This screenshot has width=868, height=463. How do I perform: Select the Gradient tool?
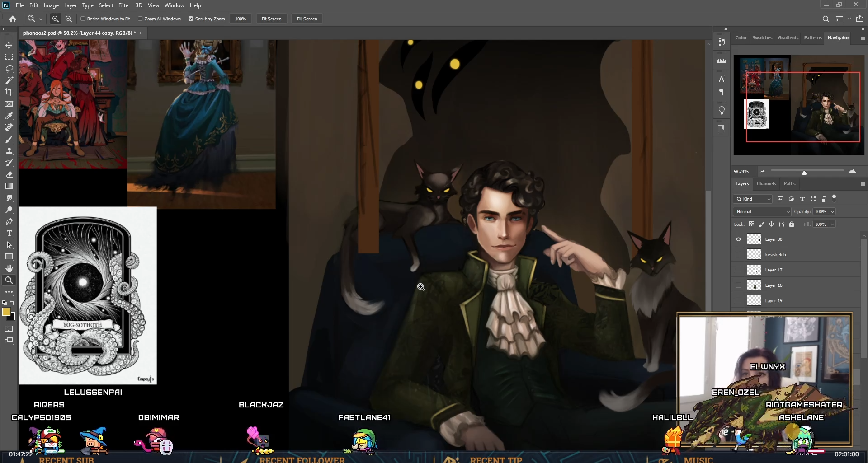click(9, 186)
